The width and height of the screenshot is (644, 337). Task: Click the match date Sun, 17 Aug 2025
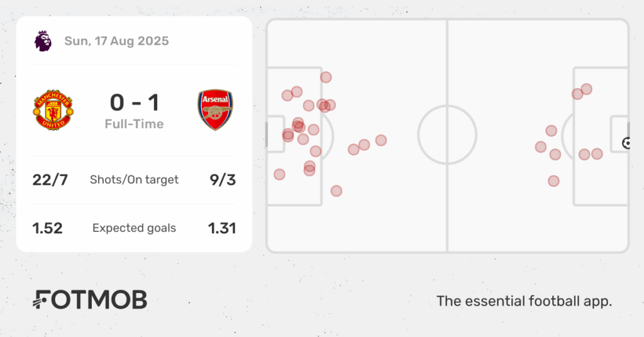pos(116,41)
